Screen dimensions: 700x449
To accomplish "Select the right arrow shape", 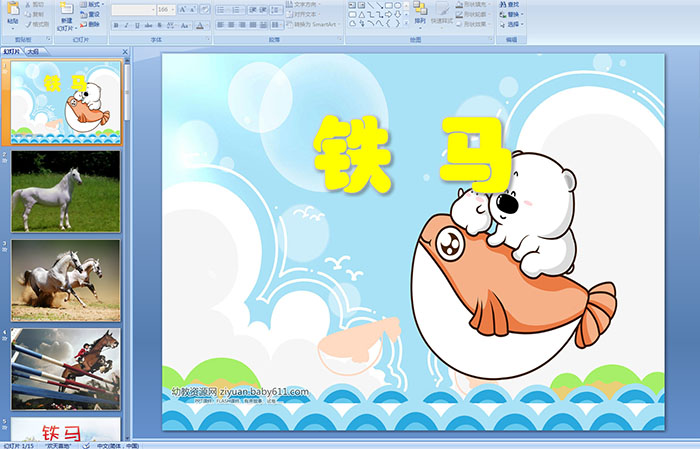I will 388,14.
